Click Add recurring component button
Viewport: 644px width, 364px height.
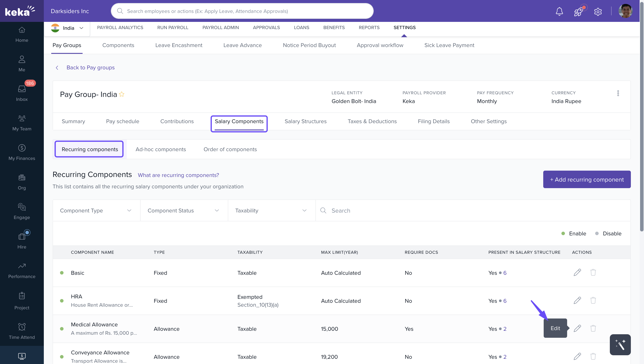click(586, 179)
